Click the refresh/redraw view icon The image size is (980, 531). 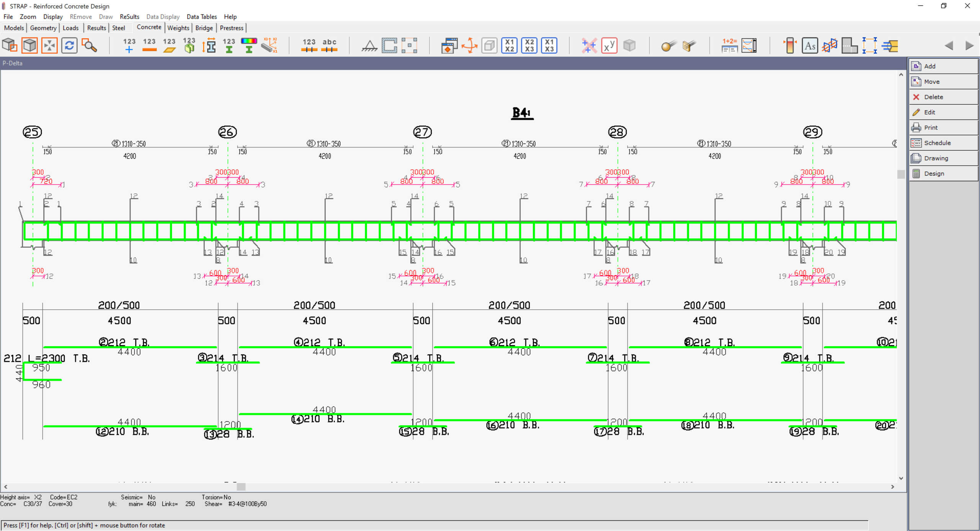pos(69,46)
